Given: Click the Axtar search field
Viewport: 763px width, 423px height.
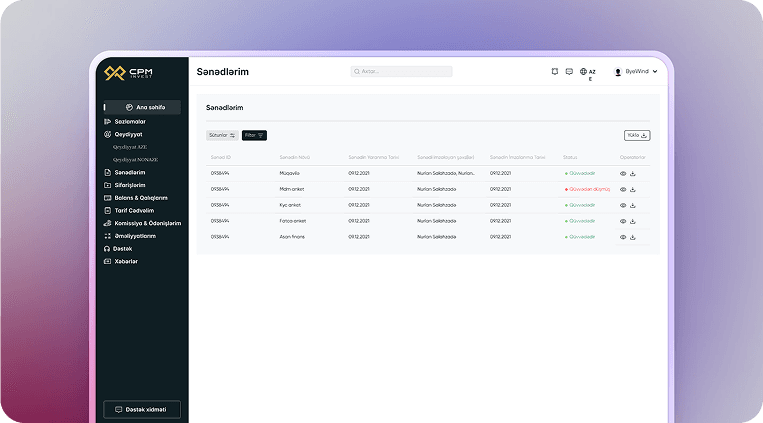Looking at the screenshot, I should point(401,71).
